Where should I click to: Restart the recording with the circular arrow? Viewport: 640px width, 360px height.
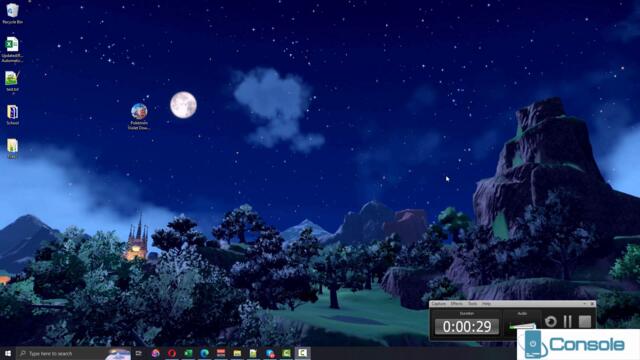pos(551,322)
